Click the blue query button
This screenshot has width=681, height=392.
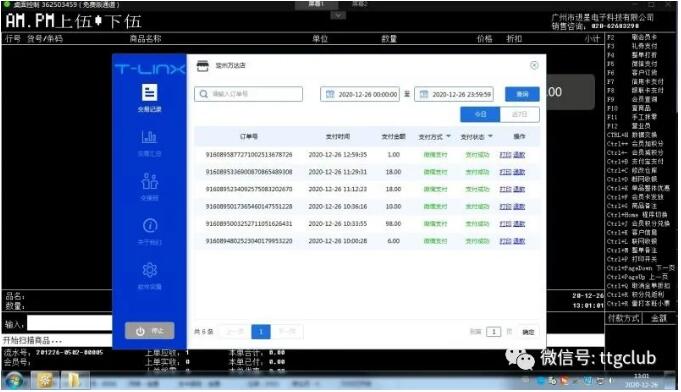pyautogui.click(x=522, y=94)
